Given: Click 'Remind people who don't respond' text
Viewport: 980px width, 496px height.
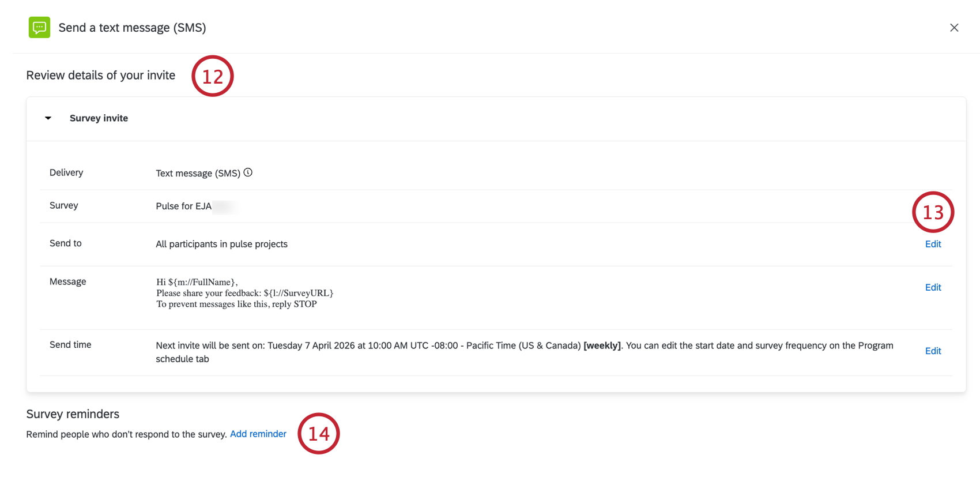Looking at the screenshot, I should tap(126, 434).
